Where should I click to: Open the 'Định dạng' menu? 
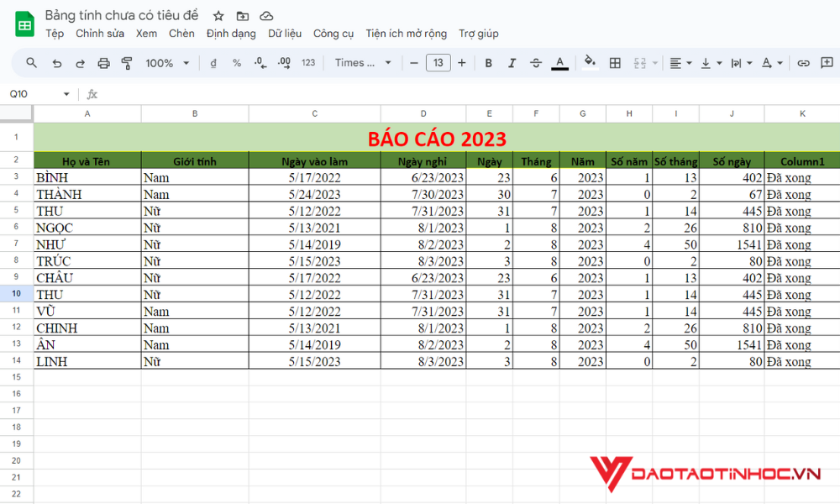tap(231, 34)
